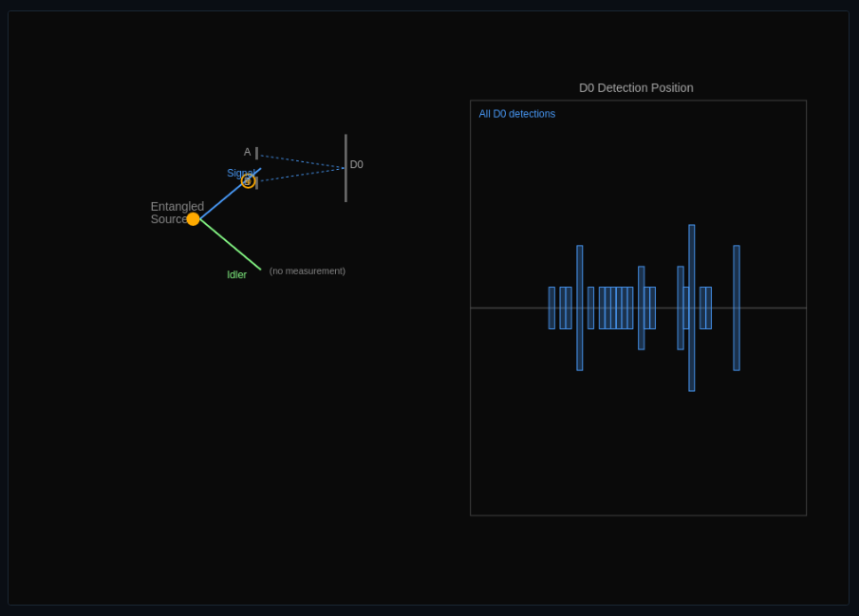This screenshot has width=859, height=616.
Task: Click the "D0 Detection Position" chart title
Action: tap(636, 88)
